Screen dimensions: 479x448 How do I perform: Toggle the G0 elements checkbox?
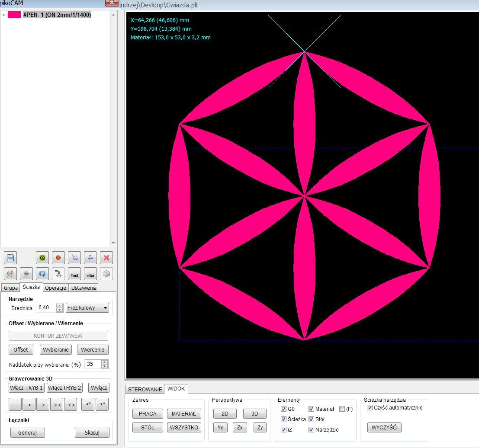283,409
